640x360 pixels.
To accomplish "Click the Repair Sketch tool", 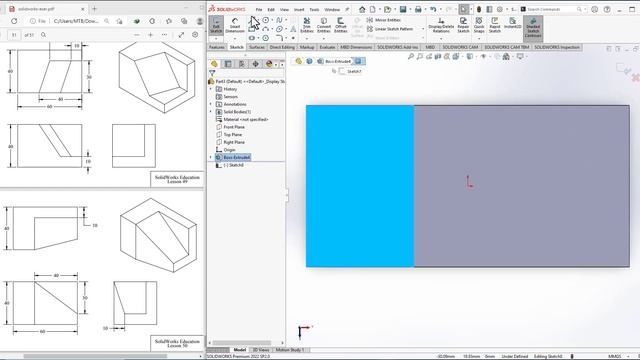I will pyautogui.click(x=463, y=25).
